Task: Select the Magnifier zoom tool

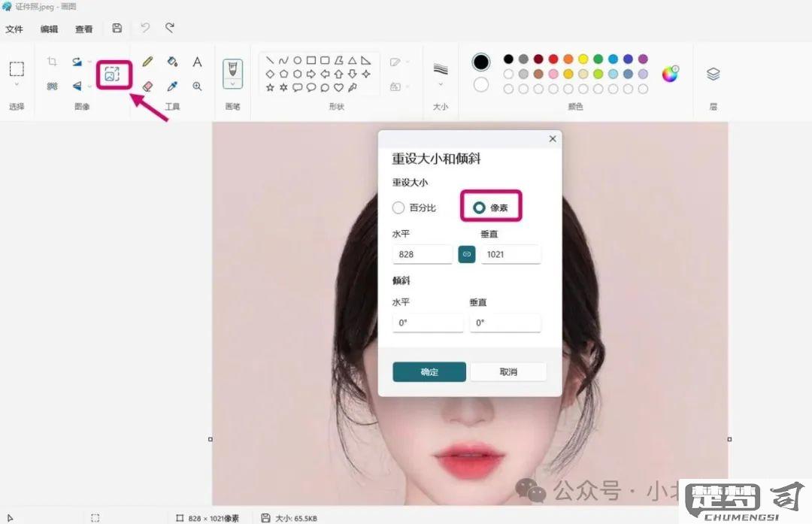Action: [x=197, y=86]
